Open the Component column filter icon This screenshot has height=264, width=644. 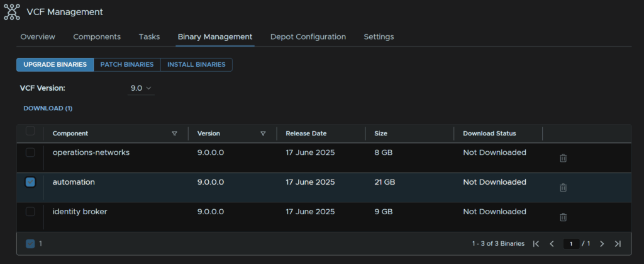point(174,134)
